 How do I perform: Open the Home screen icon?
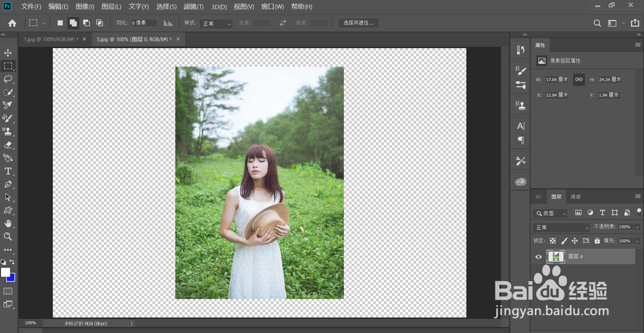[x=12, y=23]
